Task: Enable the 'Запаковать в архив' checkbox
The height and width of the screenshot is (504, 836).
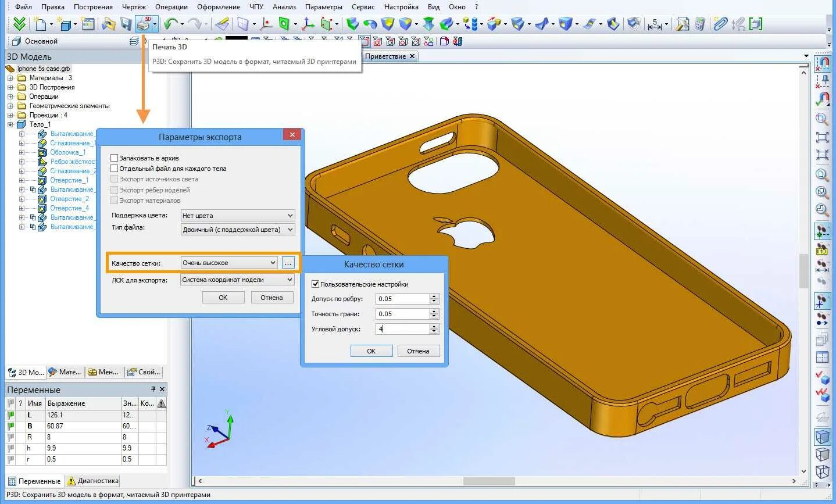Action: pos(114,158)
